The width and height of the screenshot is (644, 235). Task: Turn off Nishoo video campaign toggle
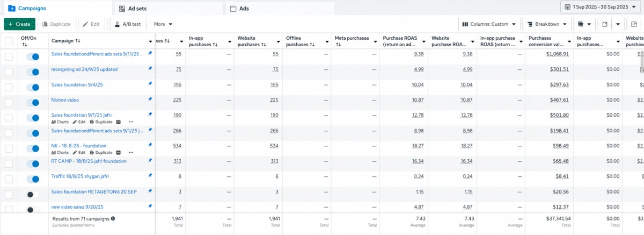[x=33, y=103]
